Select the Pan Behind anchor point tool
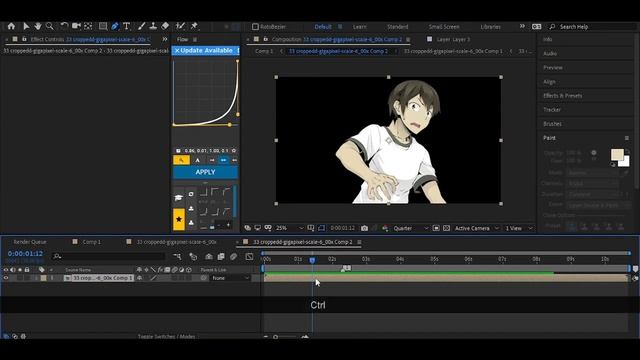This screenshot has height=360, width=640. coord(88,26)
